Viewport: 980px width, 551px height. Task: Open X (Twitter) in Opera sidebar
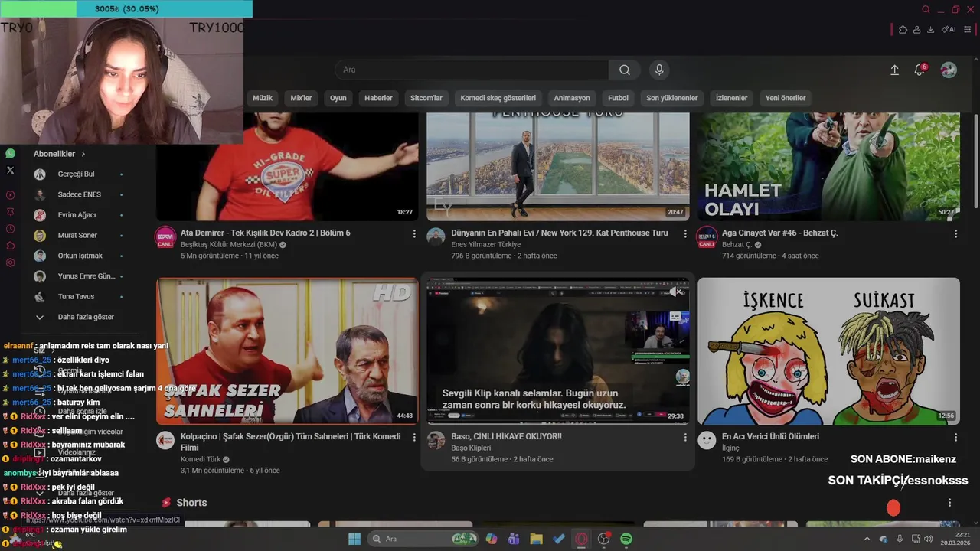(10, 170)
